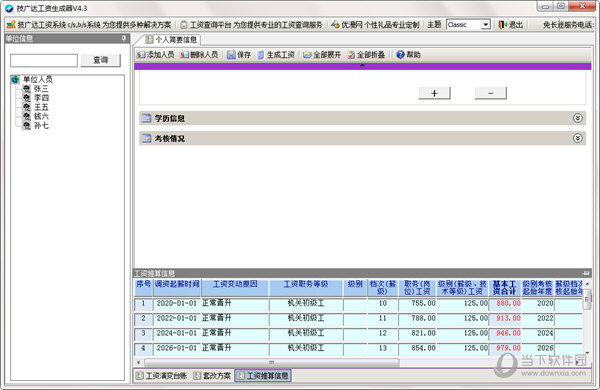The height and width of the screenshot is (390, 600).
Task: Click scroll-up arrow of salary table
Action: pos(587,284)
